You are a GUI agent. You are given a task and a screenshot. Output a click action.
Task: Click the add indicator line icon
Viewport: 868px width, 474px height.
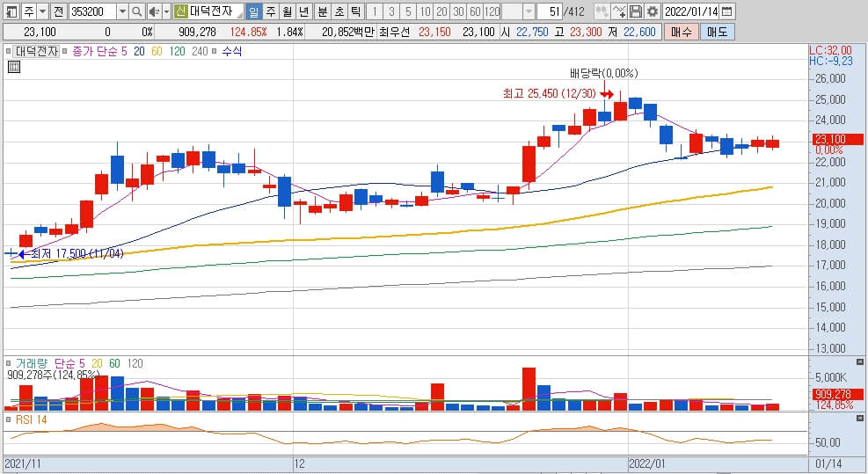point(619,11)
